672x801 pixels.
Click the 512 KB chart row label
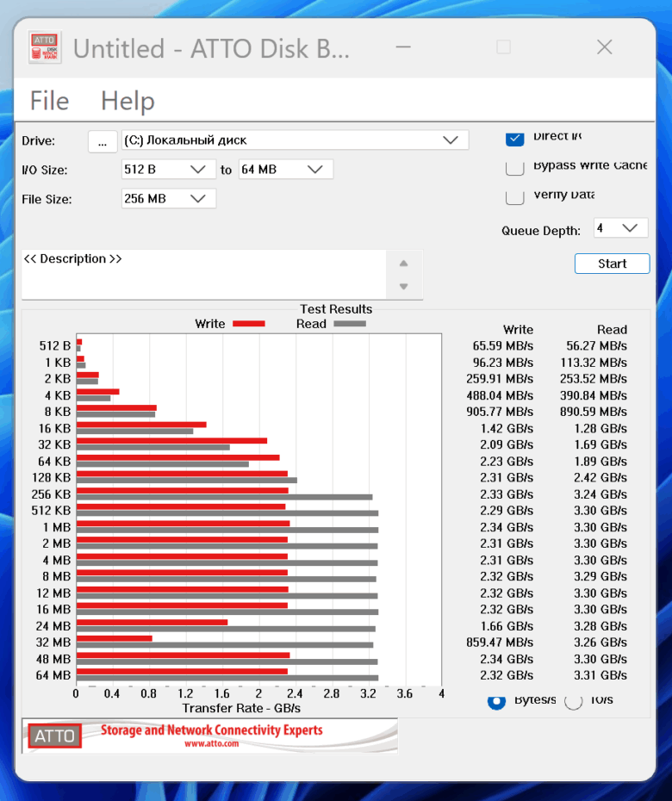[x=51, y=511]
